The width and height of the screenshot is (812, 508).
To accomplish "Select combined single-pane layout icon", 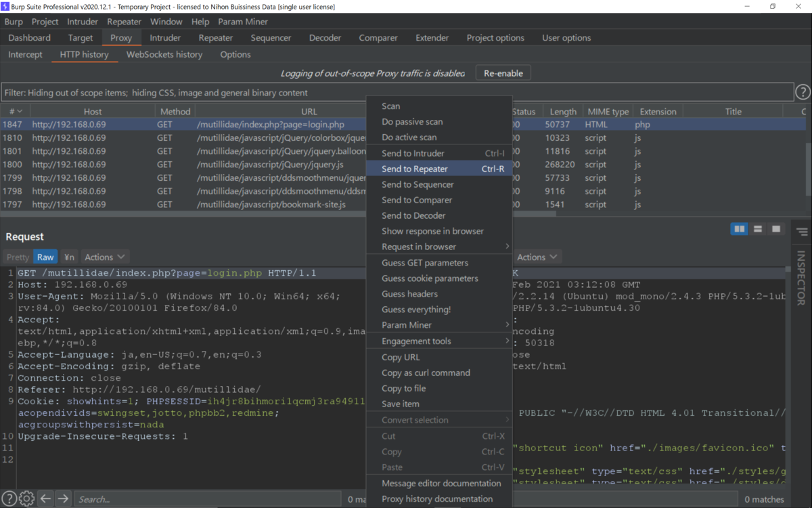I will pyautogui.click(x=776, y=229).
